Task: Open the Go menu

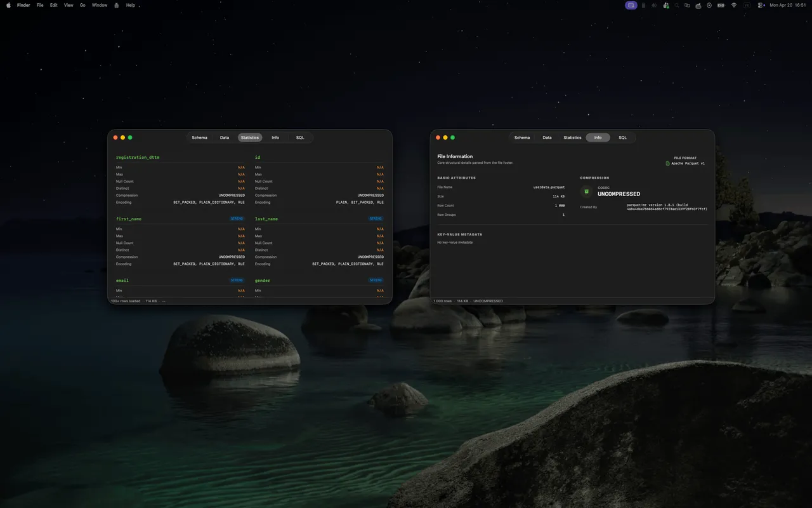Action: point(82,5)
